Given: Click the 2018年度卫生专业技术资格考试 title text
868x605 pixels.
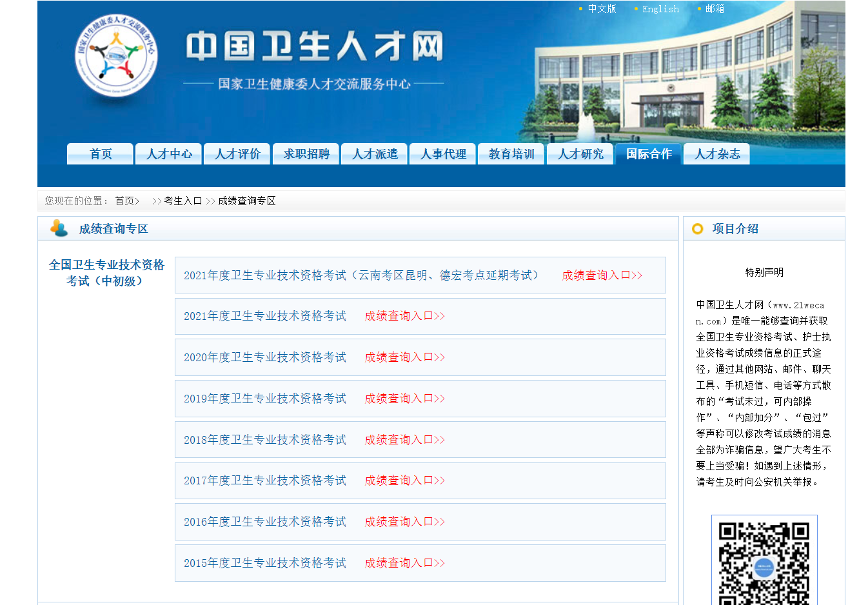Looking at the screenshot, I should (x=265, y=440).
